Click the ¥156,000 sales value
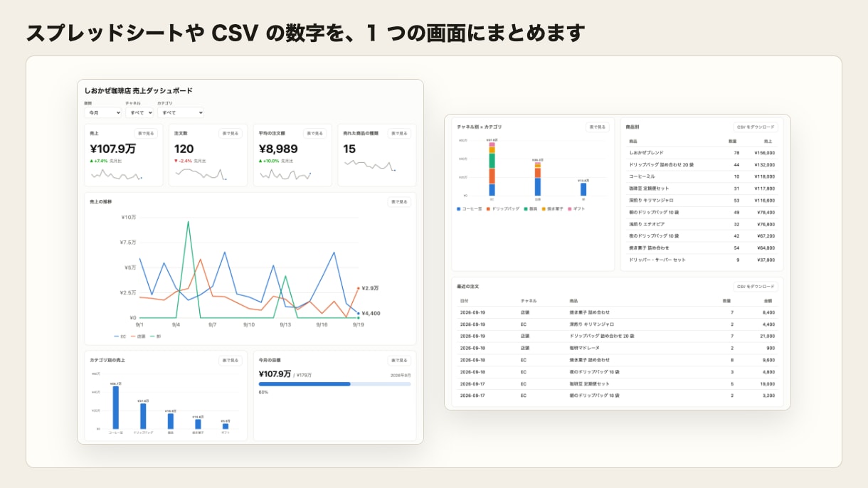The width and height of the screenshot is (868, 488). pyautogui.click(x=765, y=153)
